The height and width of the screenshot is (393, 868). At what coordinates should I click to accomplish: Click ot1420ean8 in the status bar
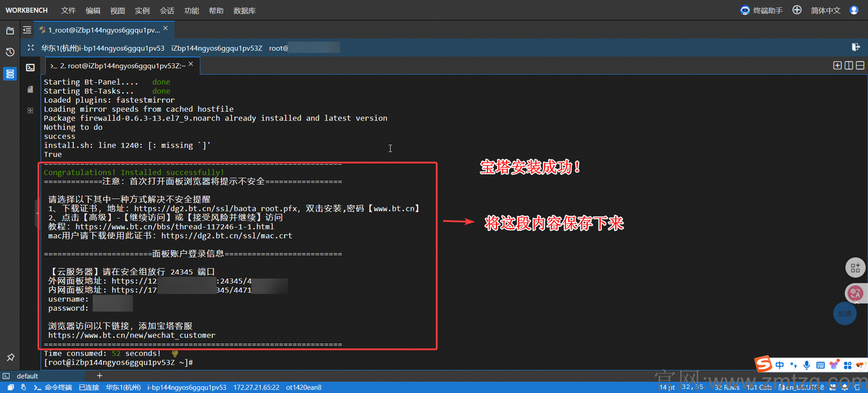click(304, 388)
